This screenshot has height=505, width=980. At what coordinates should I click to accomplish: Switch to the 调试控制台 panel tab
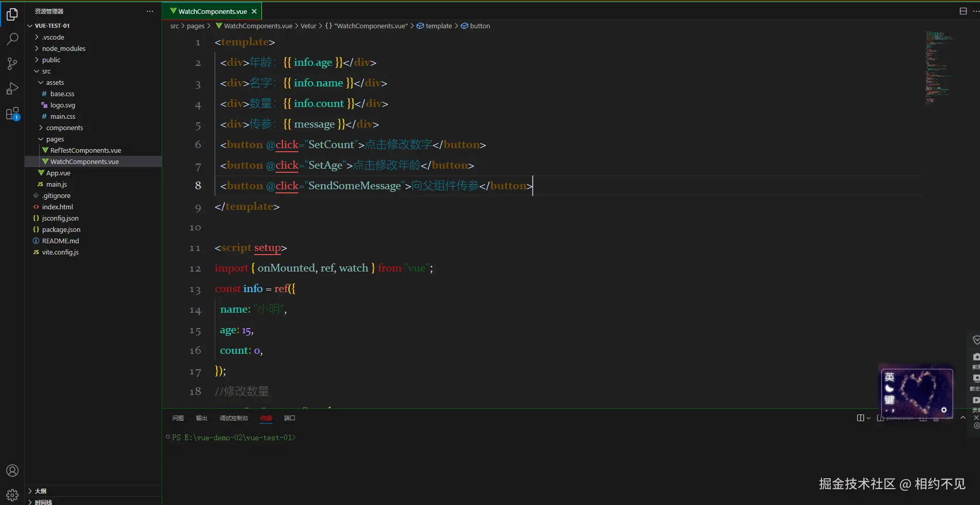coord(234,418)
